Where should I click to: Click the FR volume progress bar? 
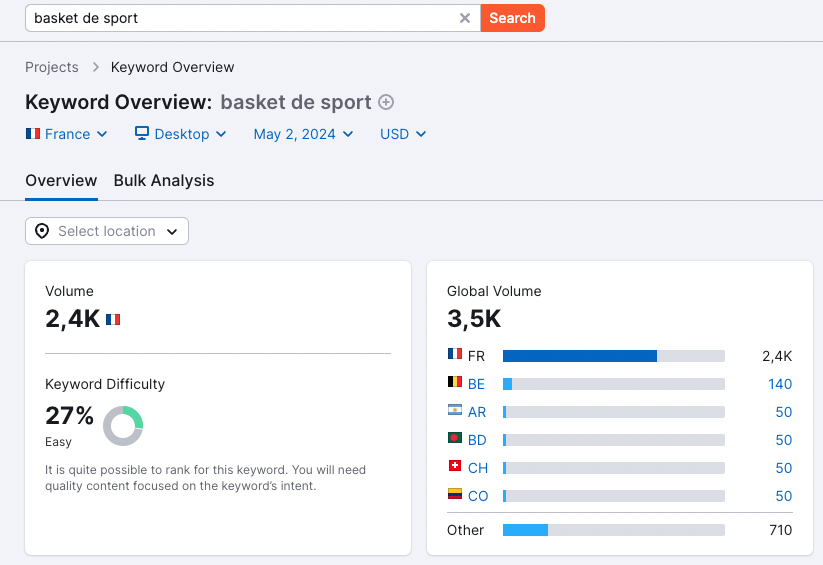613,356
